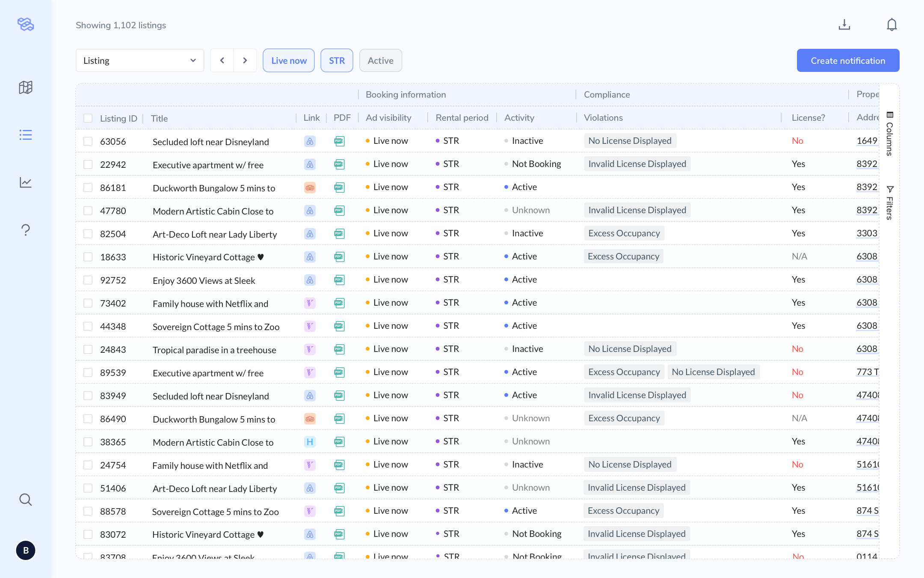Check the row for listing 88578

pos(88,511)
